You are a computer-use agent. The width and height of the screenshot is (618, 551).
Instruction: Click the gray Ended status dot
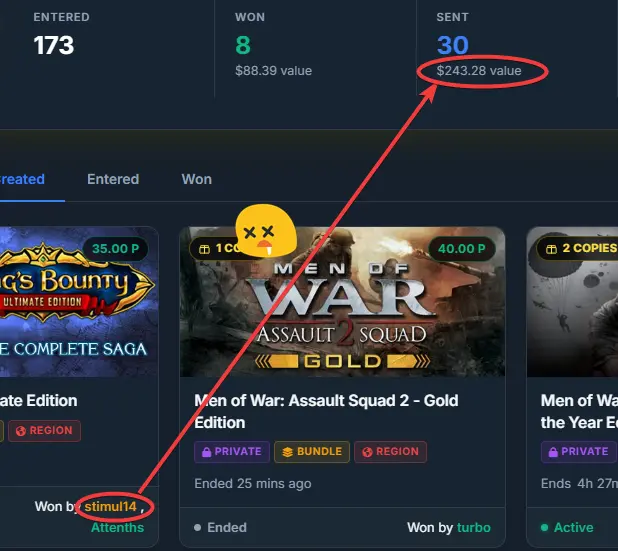197,527
